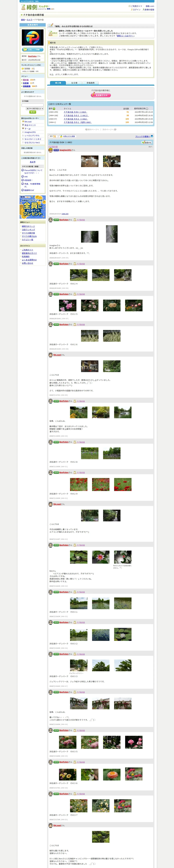Open user レトロとデジタル in ranking list
Screen dimensions: 174x868
pos(32,135)
